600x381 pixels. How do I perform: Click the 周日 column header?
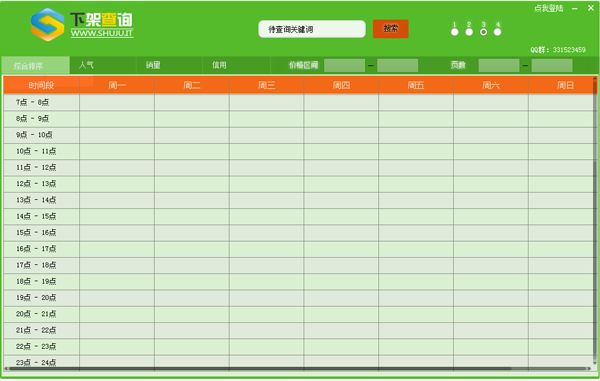pyautogui.click(x=561, y=85)
